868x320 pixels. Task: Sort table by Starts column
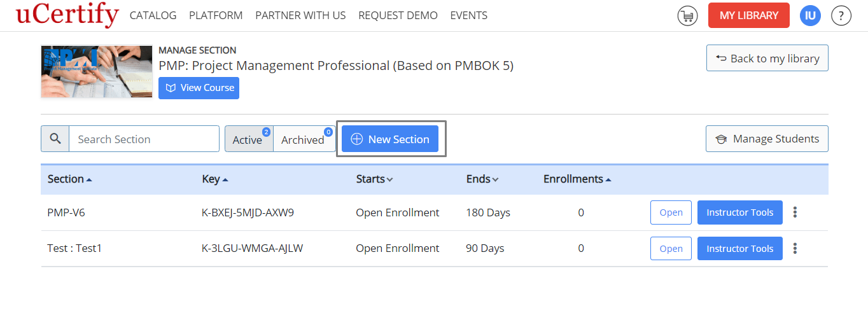(x=374, y=179)
